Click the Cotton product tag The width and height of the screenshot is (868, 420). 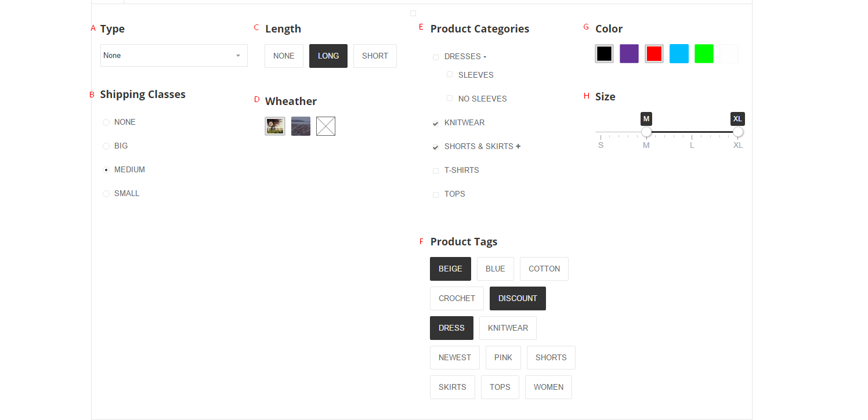point(544,269)
